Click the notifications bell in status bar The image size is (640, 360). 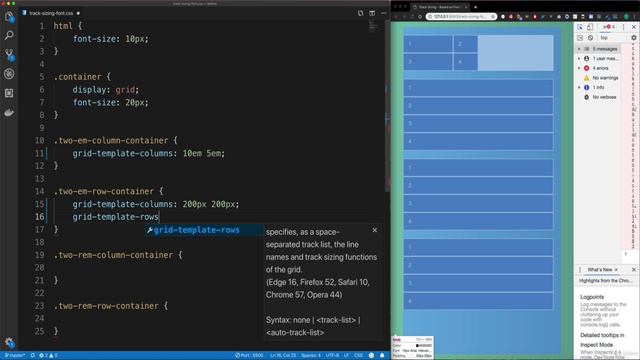pos(382,356)
